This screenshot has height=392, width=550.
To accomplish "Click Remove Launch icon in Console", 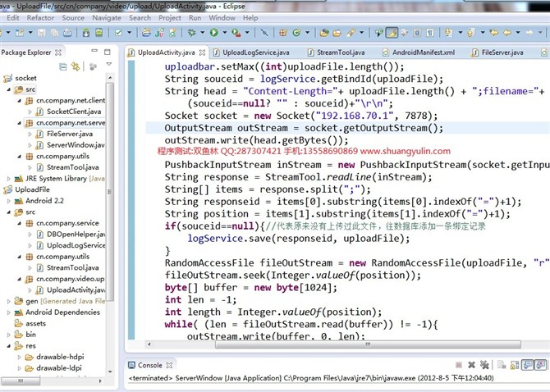I will click(472, 365).
